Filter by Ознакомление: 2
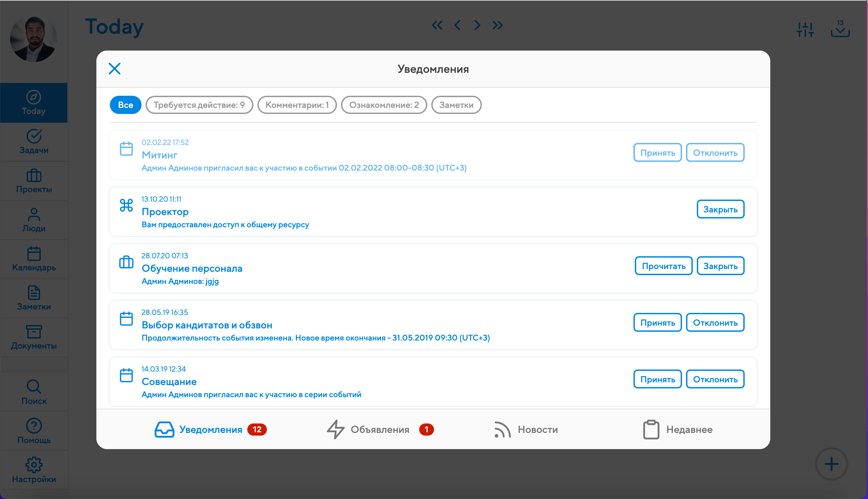Viewport: 868px width, 499px height. [384, 105]
